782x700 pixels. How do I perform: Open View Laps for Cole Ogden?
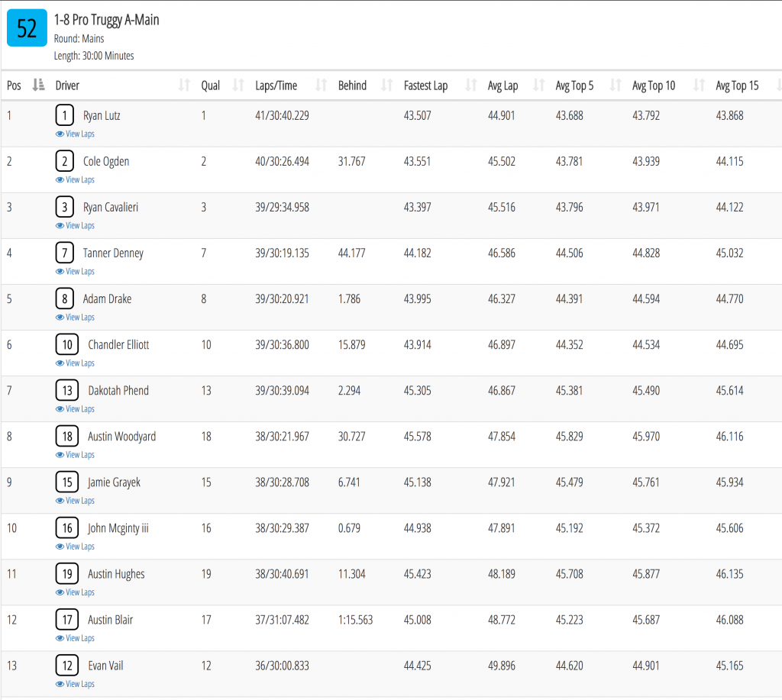point(75,179)
